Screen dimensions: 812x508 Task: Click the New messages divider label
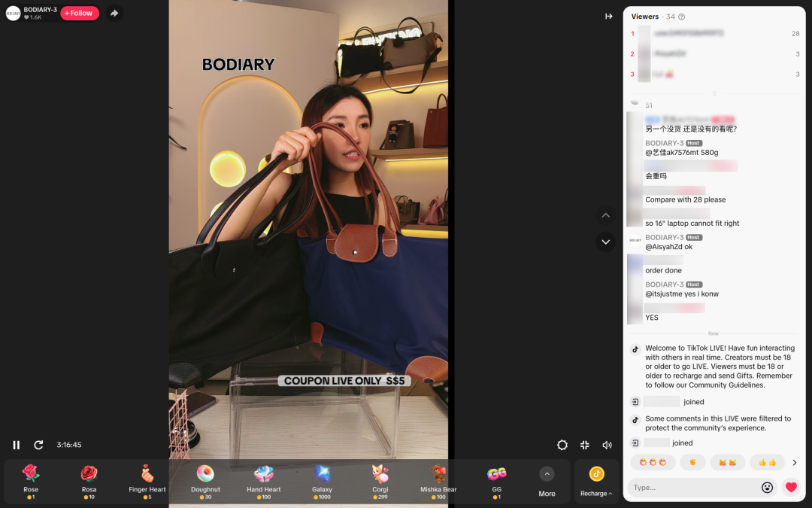713,333
